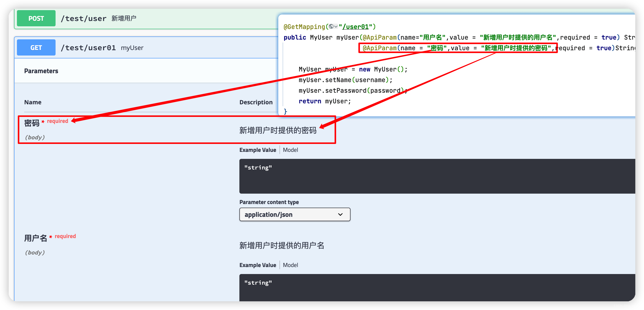Click the globe icon in @GetMapping annotation
The width and height of the screenshot is (644, 310).
point(331,27)
